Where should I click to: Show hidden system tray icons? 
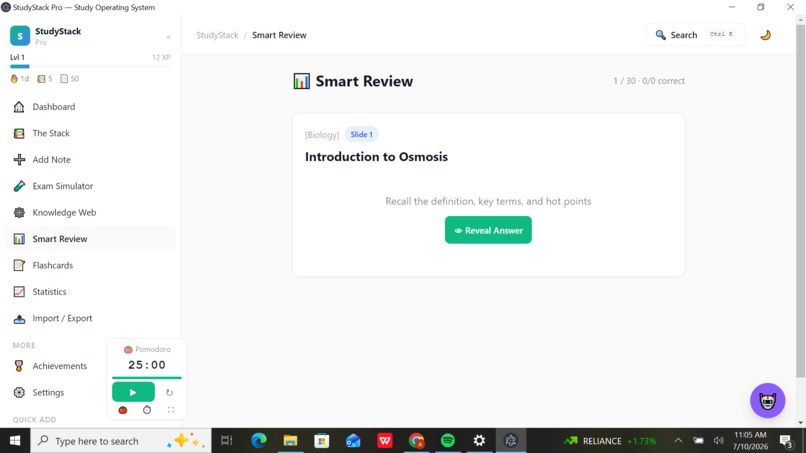pyautogui.click(x=678, y=441)
